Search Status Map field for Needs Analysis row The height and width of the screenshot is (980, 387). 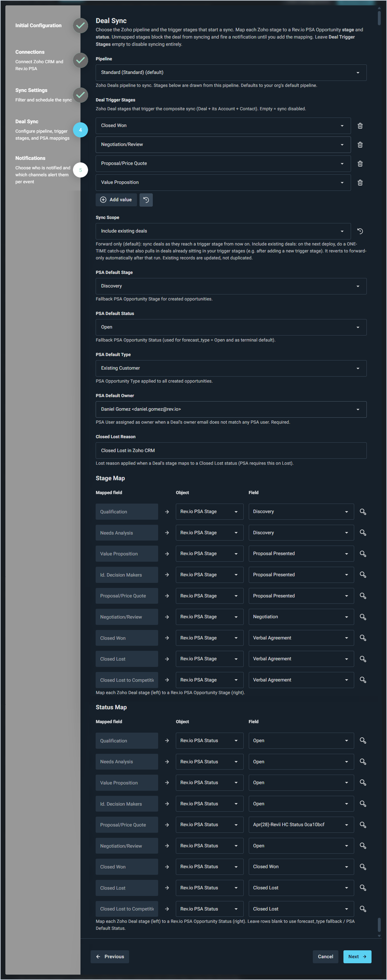coord(363,762)
